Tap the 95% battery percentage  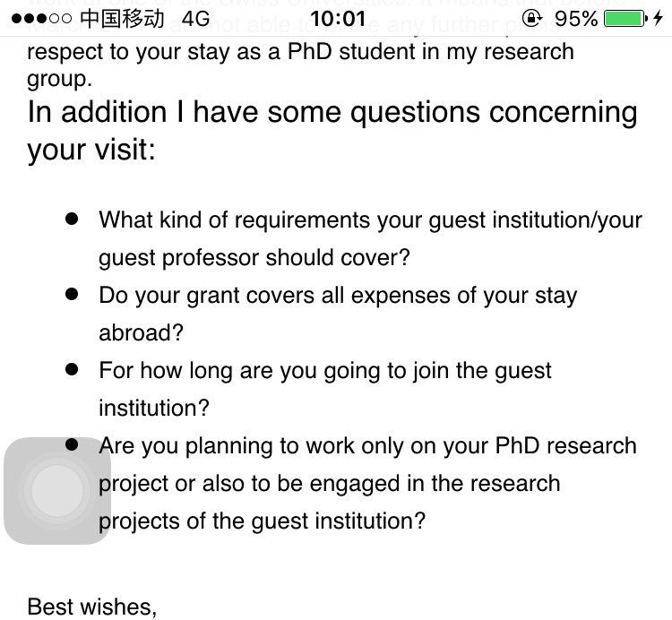click(576, 19)
